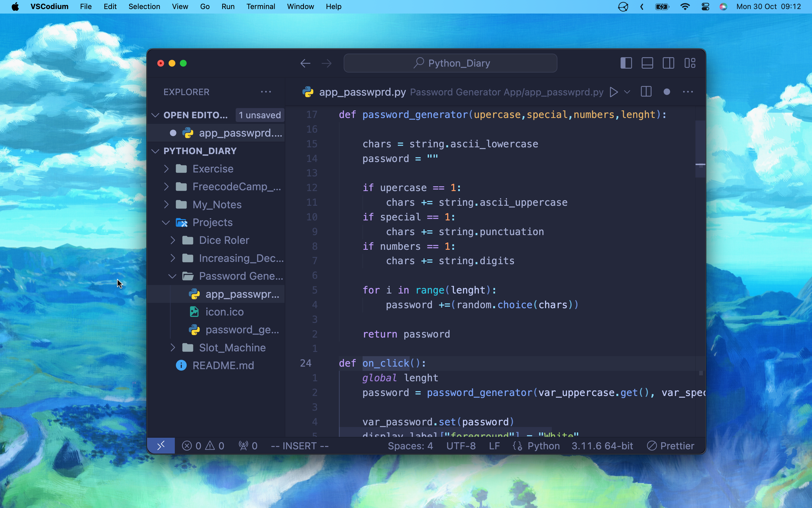Change indentation via Spaces: 4
Viewport: 812px width, 508px height.
click(x=410, y=446)
